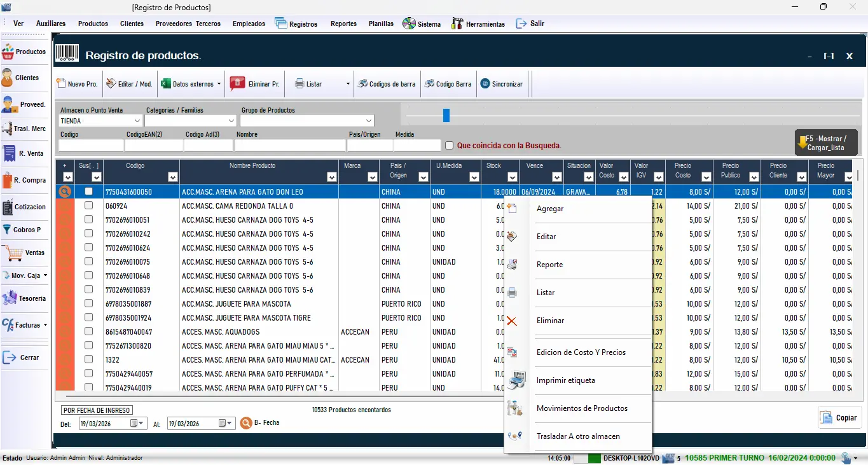Check the row checkbox for product 060924

coord(88,205)
